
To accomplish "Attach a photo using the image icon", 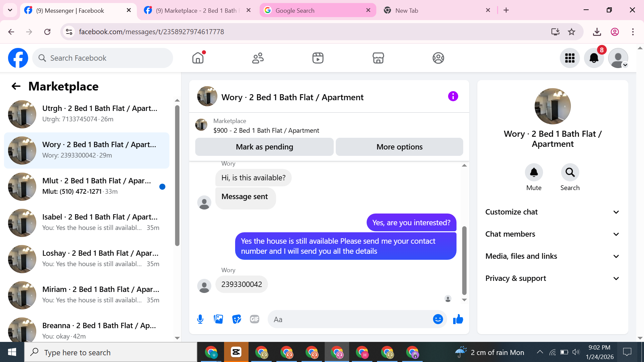I will [x=218, y=319].
